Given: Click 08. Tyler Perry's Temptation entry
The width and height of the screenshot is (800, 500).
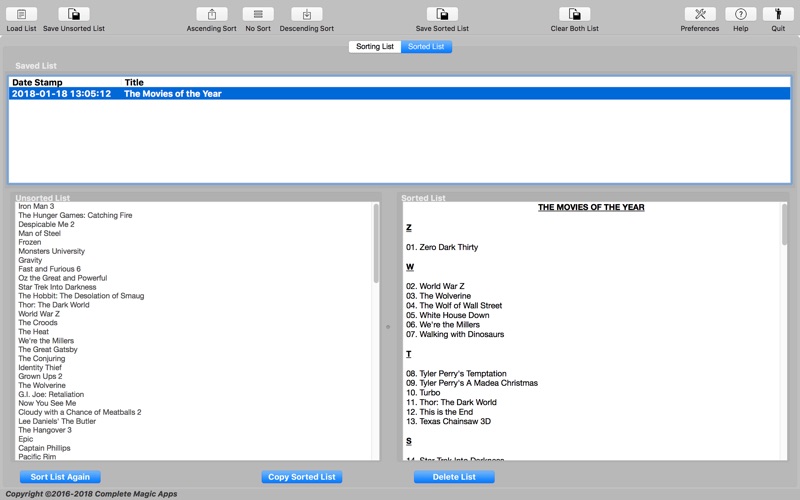Looking at the screenshot, I should (x=456, y=373).
